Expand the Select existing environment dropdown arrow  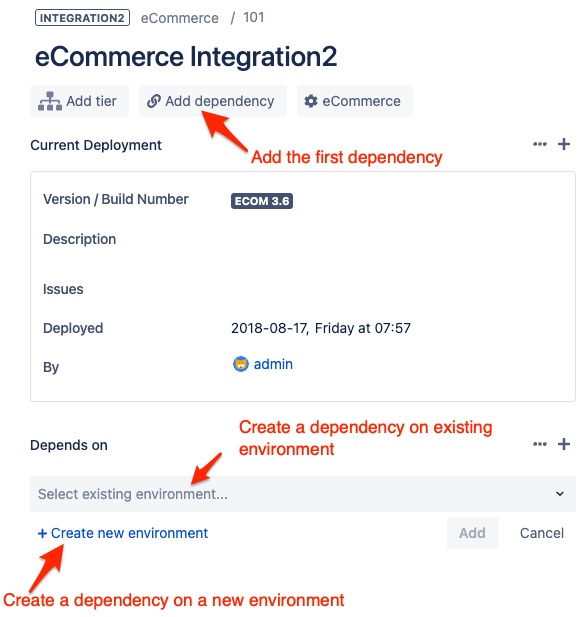(x=560, y=494)
